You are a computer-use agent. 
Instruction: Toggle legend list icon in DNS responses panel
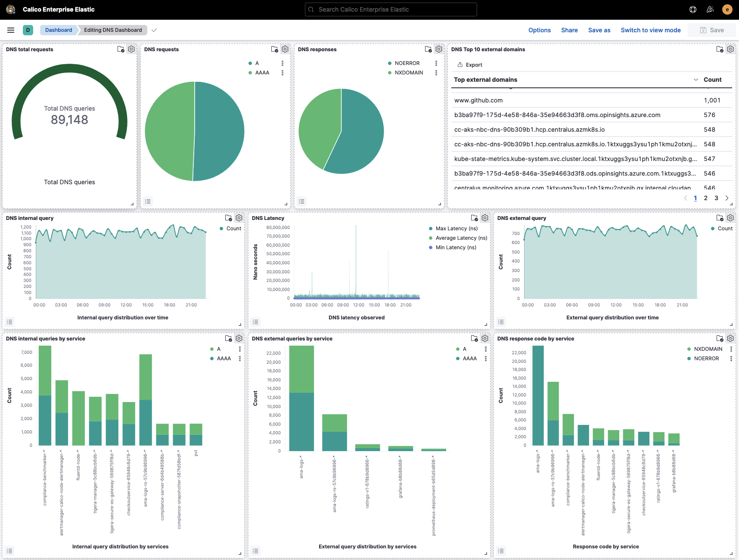pos(301,201)
